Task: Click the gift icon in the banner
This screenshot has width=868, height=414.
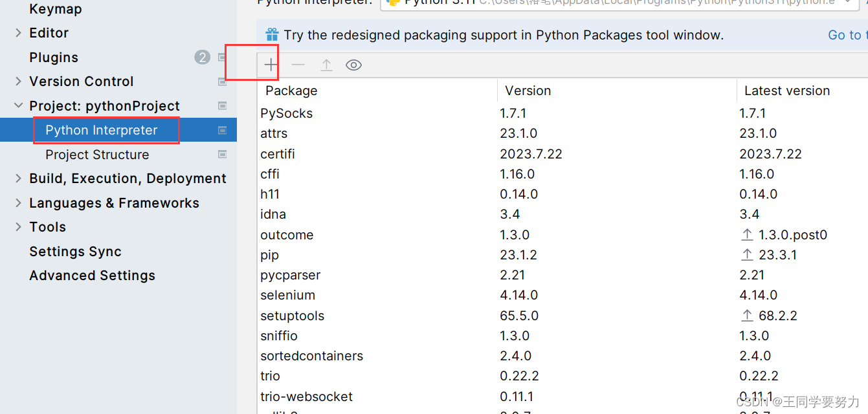Action: pyautogui.click(x=273, y=35)
